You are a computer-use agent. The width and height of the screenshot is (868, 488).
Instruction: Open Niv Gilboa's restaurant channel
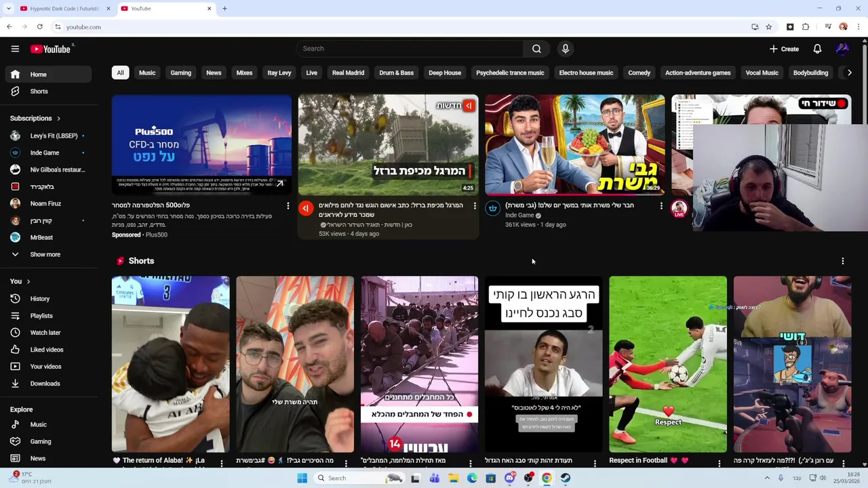(x=47, y=169)
